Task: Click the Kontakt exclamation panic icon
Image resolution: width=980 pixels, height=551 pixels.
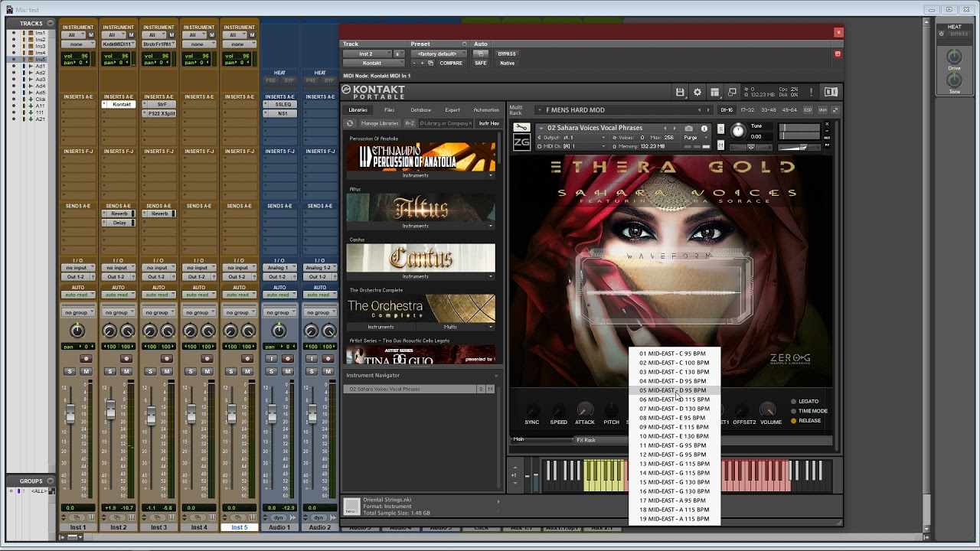Action: click(x=812, y=92)
